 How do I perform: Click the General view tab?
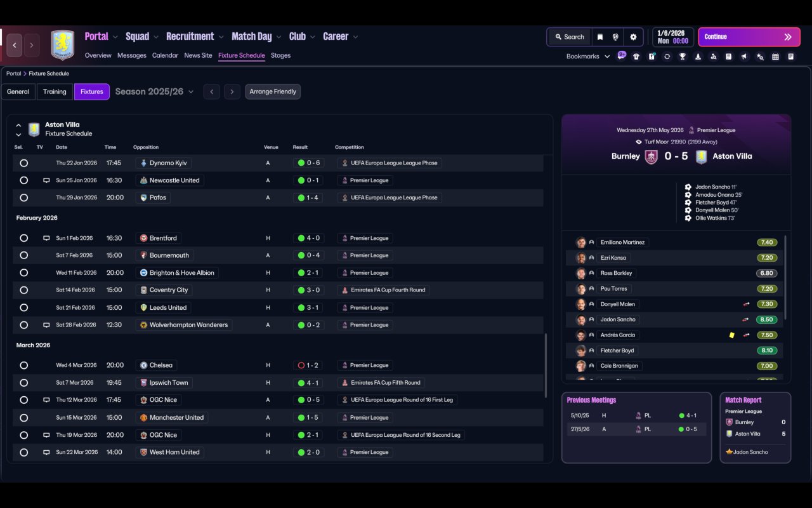pyautogui.click(x=18, y=92)
